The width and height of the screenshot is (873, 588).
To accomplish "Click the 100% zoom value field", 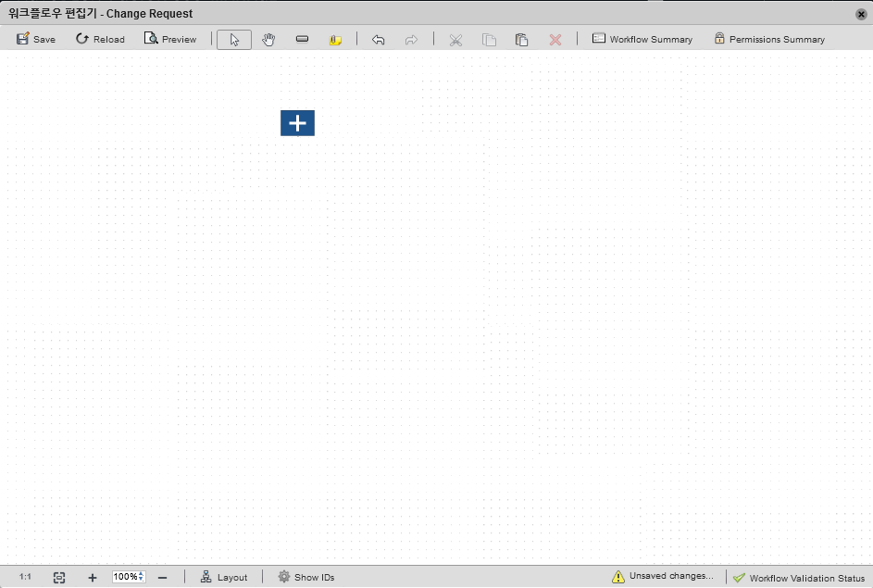I will tap(125, 577).
